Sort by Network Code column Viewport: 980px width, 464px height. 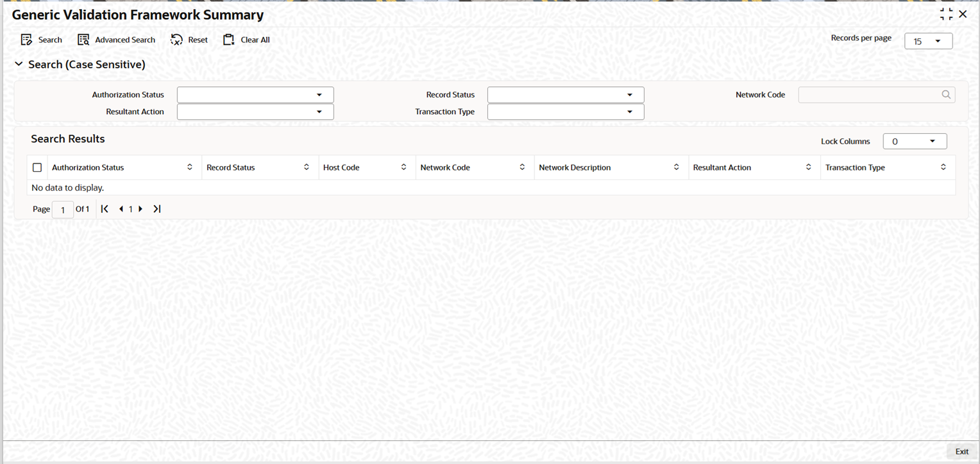click(522, 167)
